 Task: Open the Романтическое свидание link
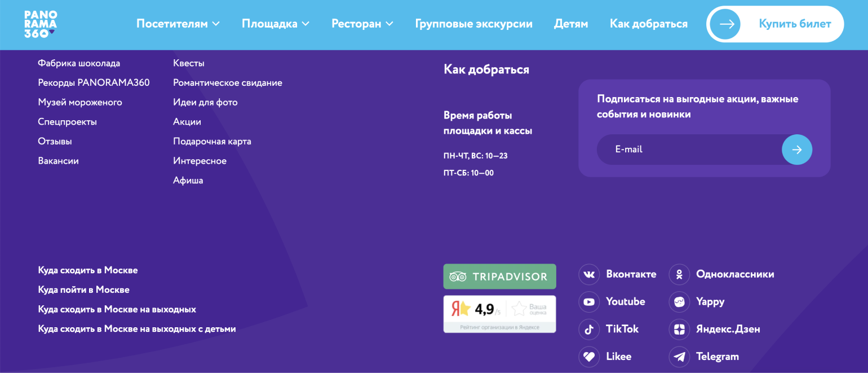228,83
